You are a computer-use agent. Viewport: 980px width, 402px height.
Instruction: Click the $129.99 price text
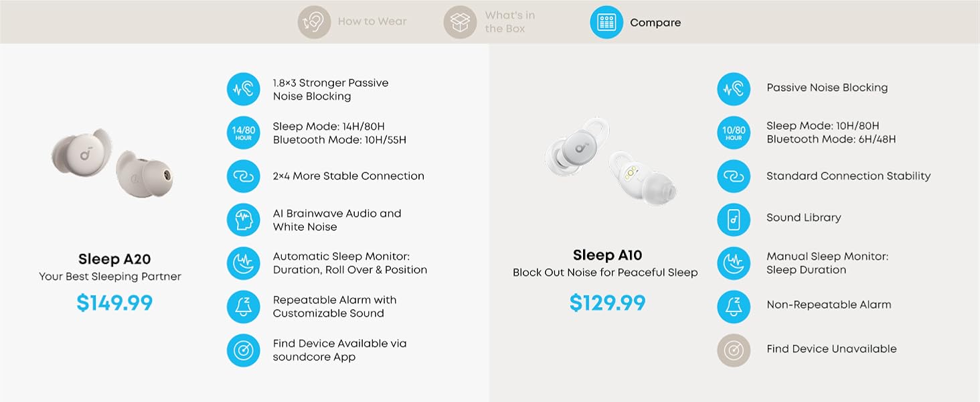pos(607,304)
